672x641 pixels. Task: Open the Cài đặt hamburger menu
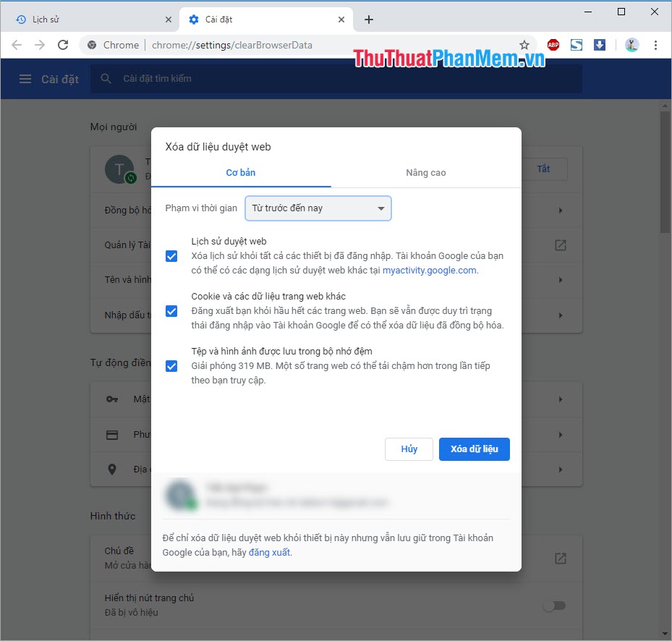point(26,79)
